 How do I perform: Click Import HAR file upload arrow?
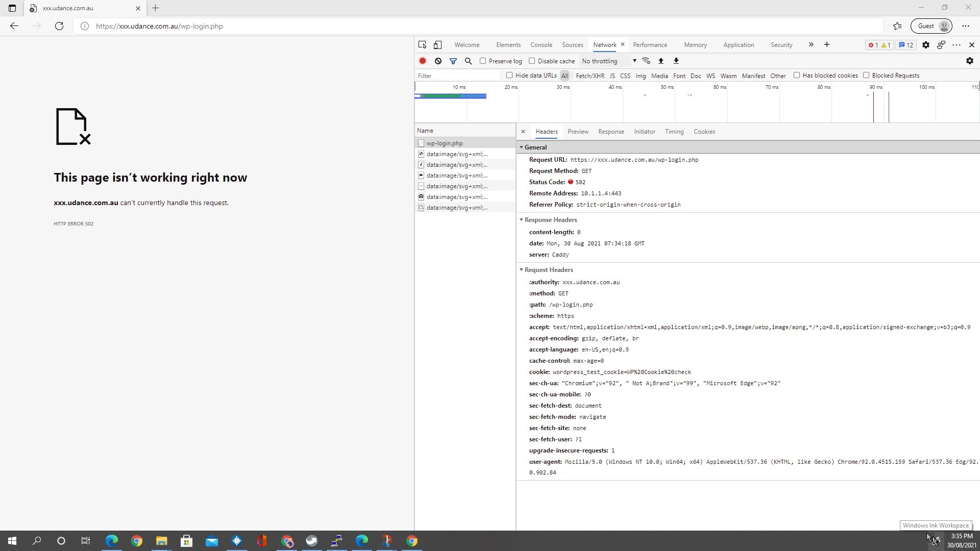pyautogui.click(x=660, y=61)
